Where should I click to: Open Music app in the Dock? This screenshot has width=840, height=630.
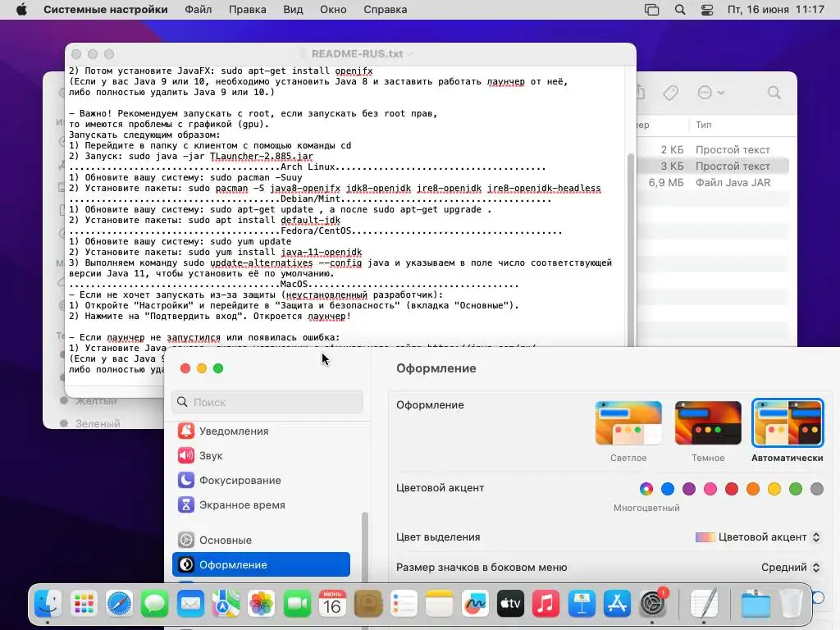point(546,604)
